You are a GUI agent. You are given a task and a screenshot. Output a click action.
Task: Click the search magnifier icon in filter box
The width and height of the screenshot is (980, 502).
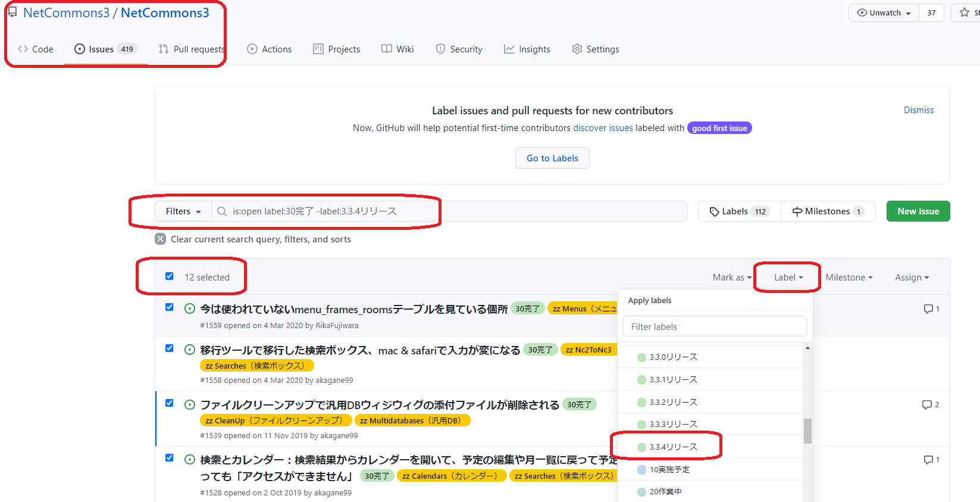point(222,211)
